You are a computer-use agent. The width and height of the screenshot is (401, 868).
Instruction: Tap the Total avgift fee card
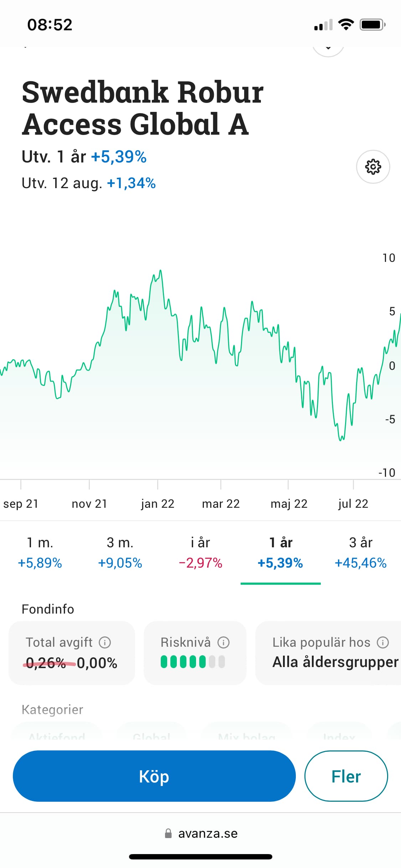[72, 653]
